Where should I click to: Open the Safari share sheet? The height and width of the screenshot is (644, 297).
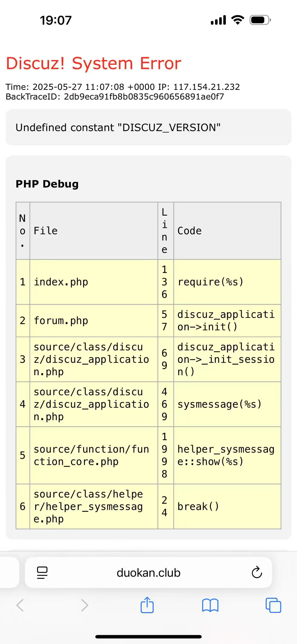[x=147, y=605]
